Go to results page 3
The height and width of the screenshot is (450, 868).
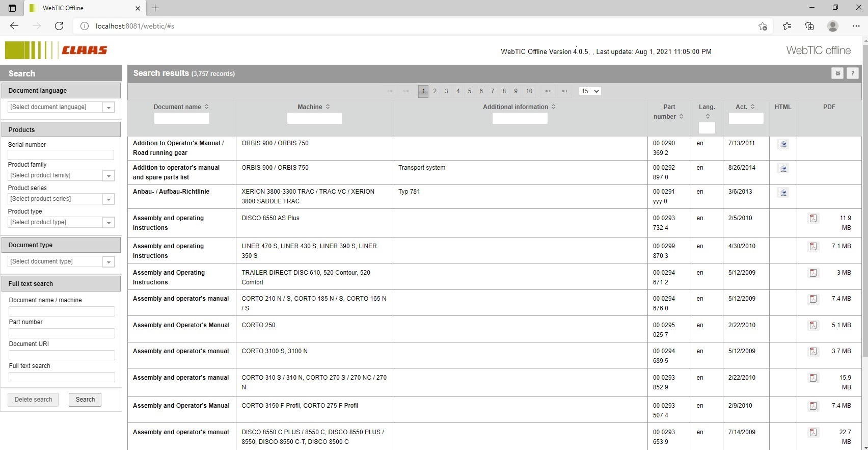click(446, 91)
